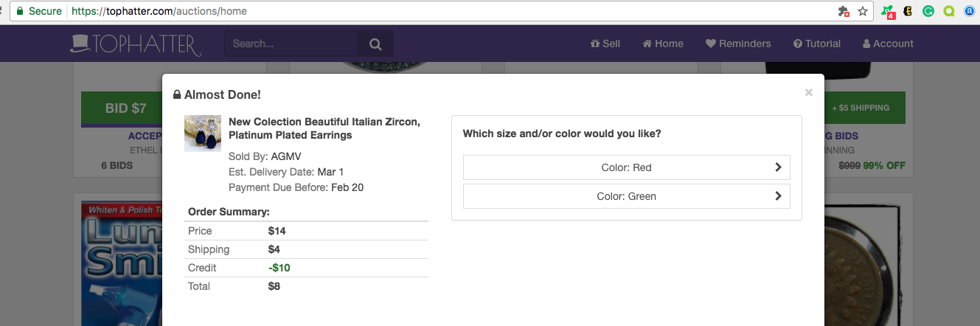Choose the Color: Green option
980x326 pixels.
[626, 197]
